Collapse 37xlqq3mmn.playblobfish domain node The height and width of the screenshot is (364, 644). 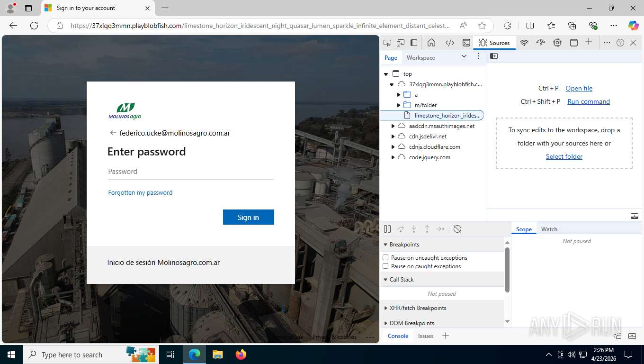click(x=392, y=84)
